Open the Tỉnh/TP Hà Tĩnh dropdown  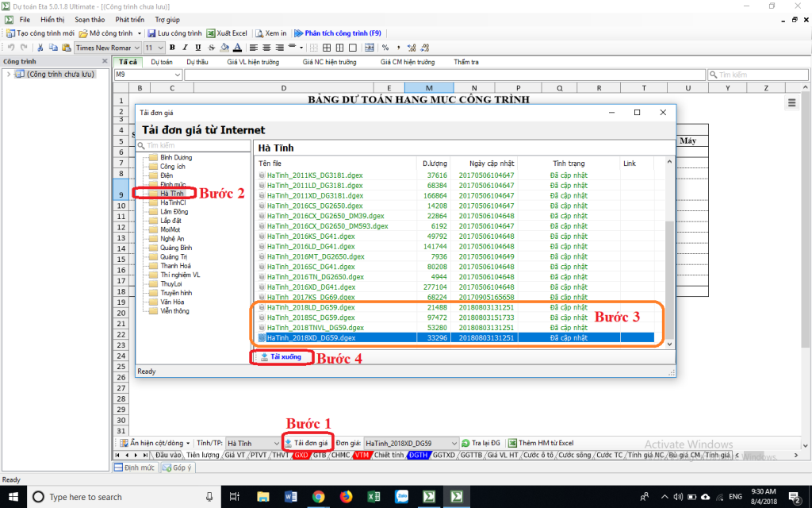pos(251,443)
